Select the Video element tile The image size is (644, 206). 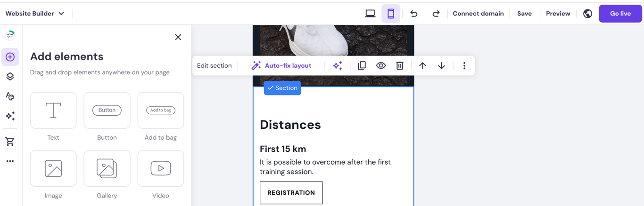pos(161,168)
